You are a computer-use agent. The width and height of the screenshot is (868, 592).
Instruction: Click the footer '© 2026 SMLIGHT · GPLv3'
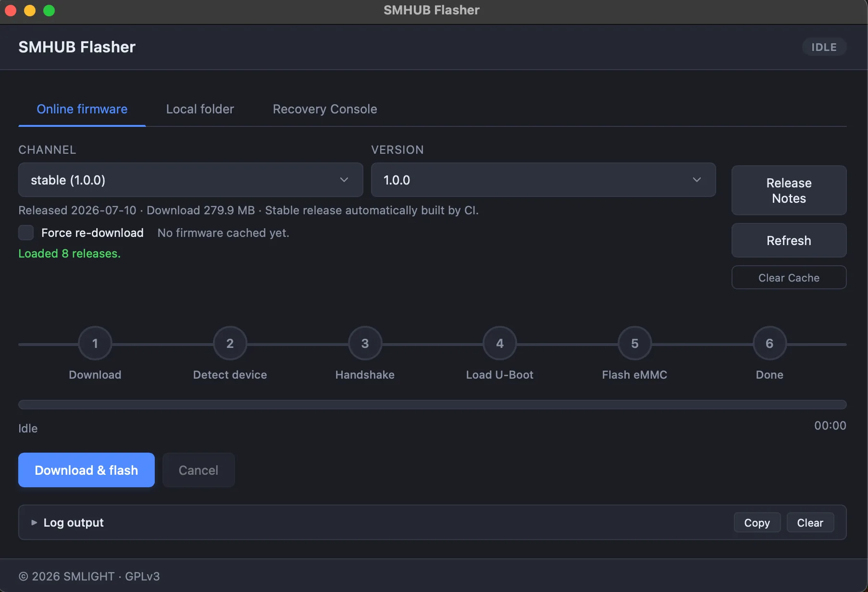pyautogui.click(x=89, y=576)
